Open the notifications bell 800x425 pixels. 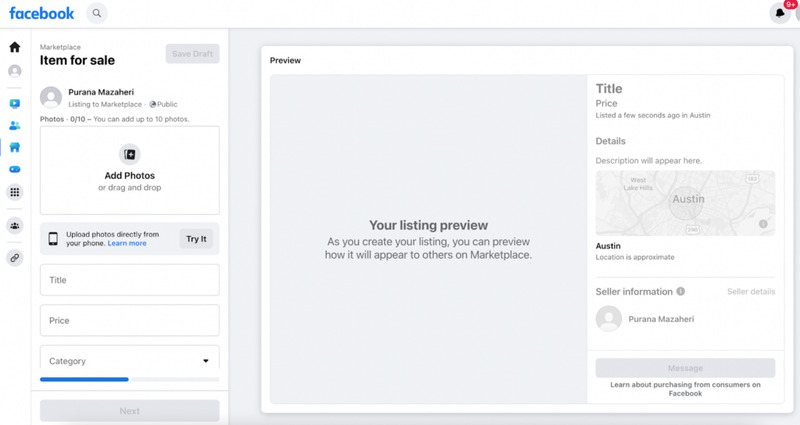click(779, 13)
